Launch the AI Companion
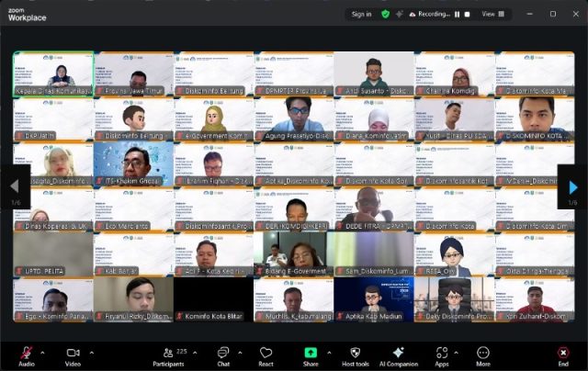The width and height of the screenshot is (588, 371). pos(400,354)
